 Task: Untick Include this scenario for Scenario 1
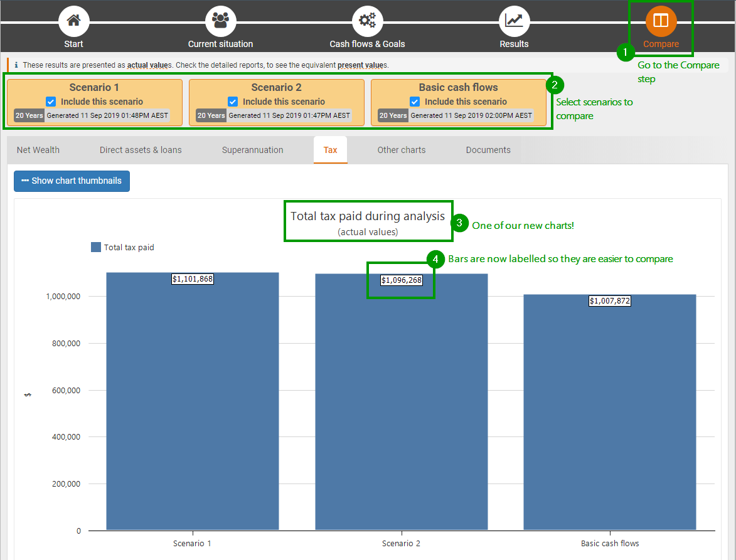coord(51,102)
